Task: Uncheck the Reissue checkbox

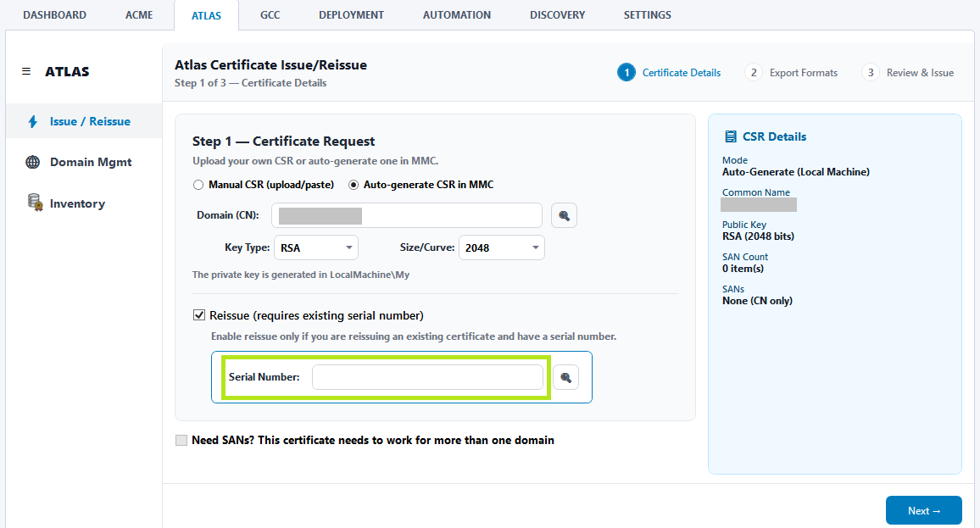Action: pyautogui.click(x=198, y=315)
